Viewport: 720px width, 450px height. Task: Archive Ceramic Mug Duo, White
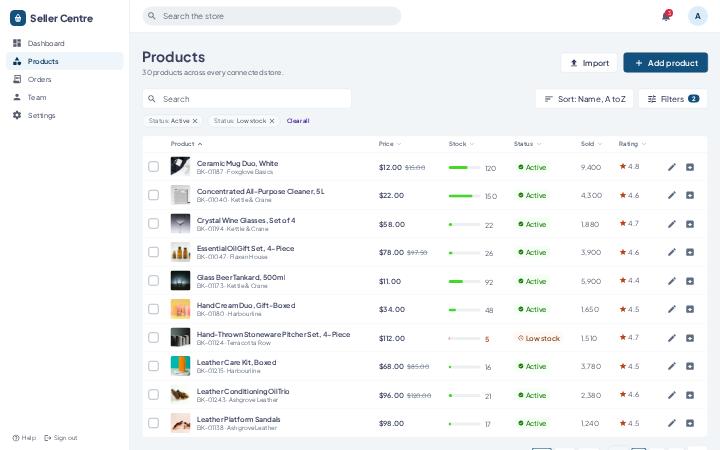690,167
